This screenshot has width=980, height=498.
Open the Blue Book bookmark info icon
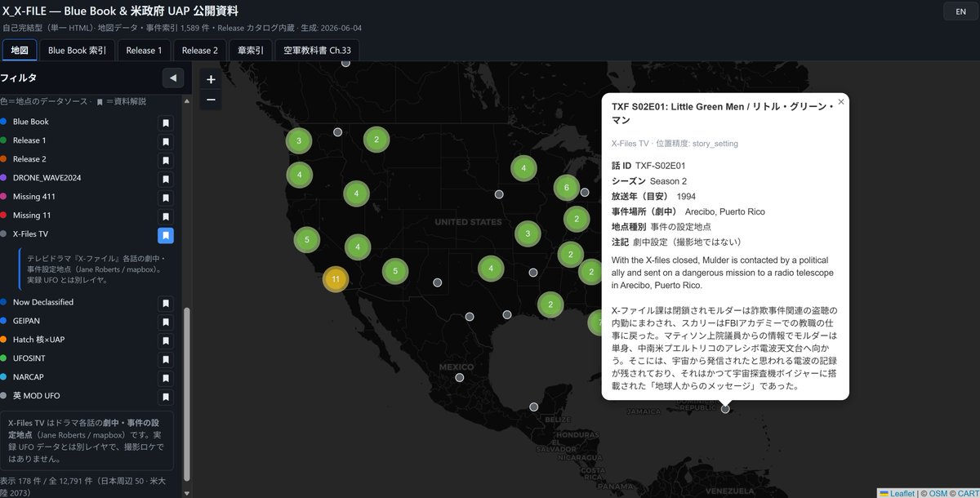click(166, 122)
